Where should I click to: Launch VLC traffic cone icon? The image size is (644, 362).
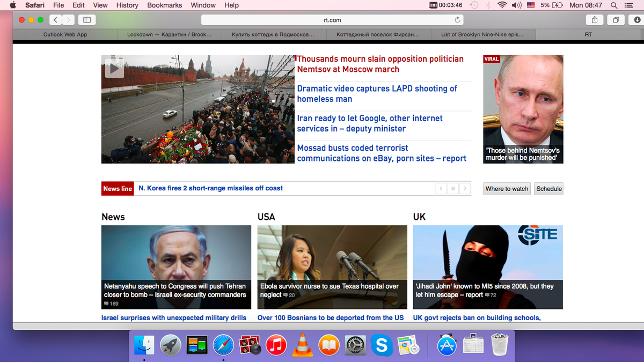click(302, 345)
